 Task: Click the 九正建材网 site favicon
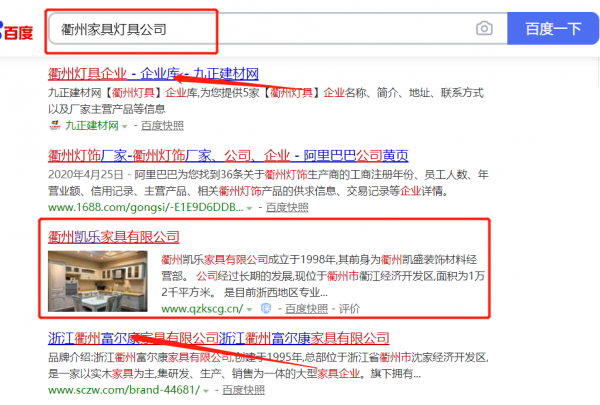coord(55,126)
